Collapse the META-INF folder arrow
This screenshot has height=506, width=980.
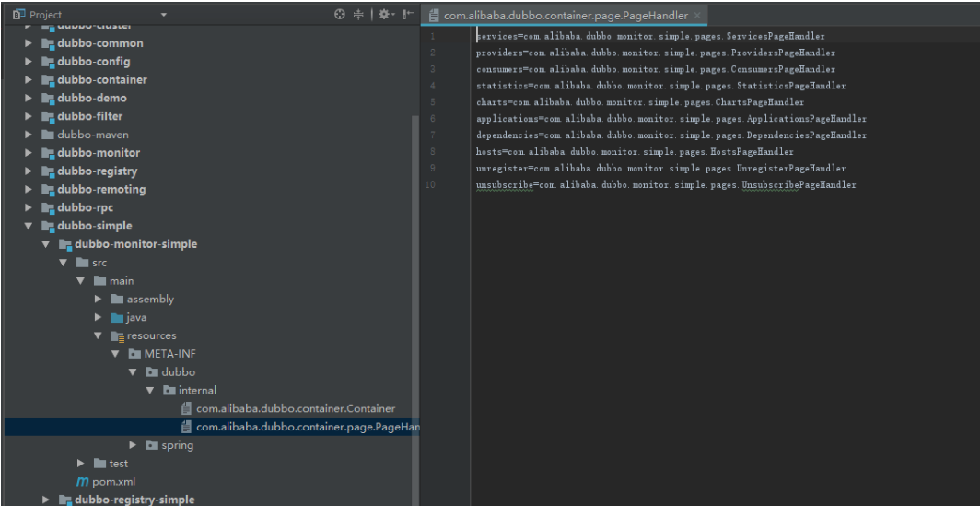116,354
